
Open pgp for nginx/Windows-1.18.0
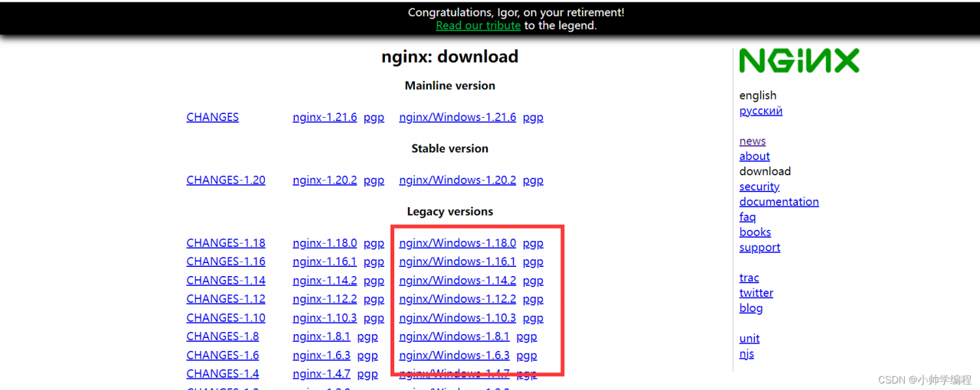[533, 244]
